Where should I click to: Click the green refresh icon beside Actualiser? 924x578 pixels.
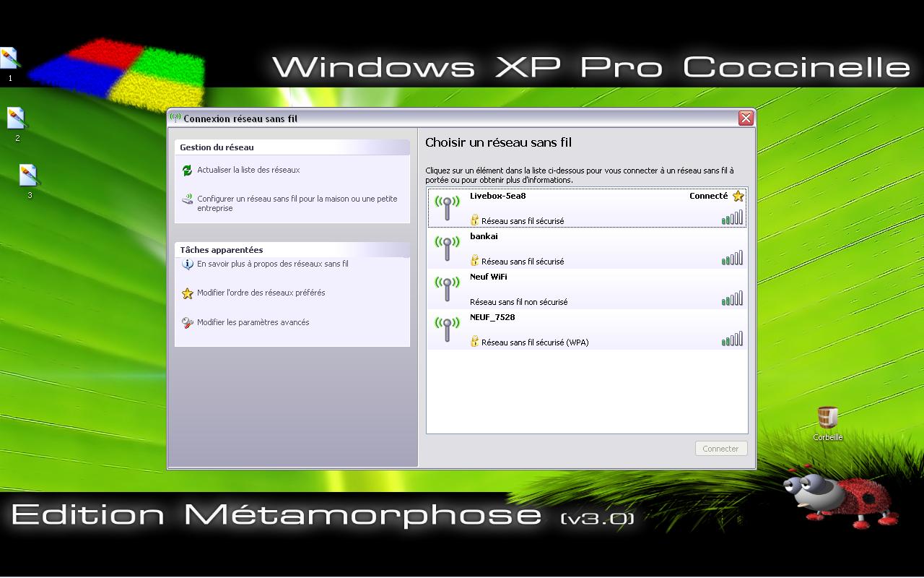(188, 171)
